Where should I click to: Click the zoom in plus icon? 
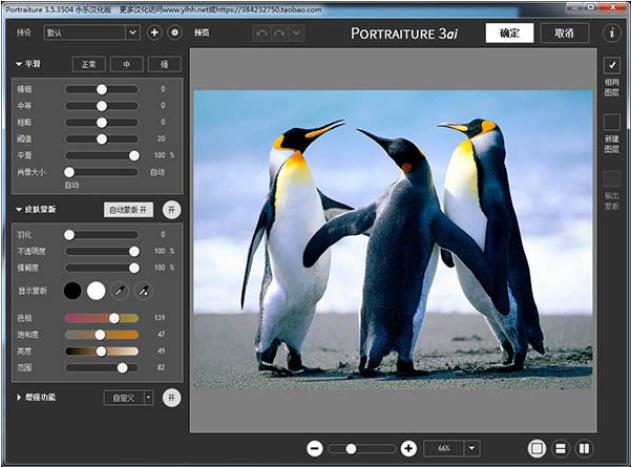point(408,448)
